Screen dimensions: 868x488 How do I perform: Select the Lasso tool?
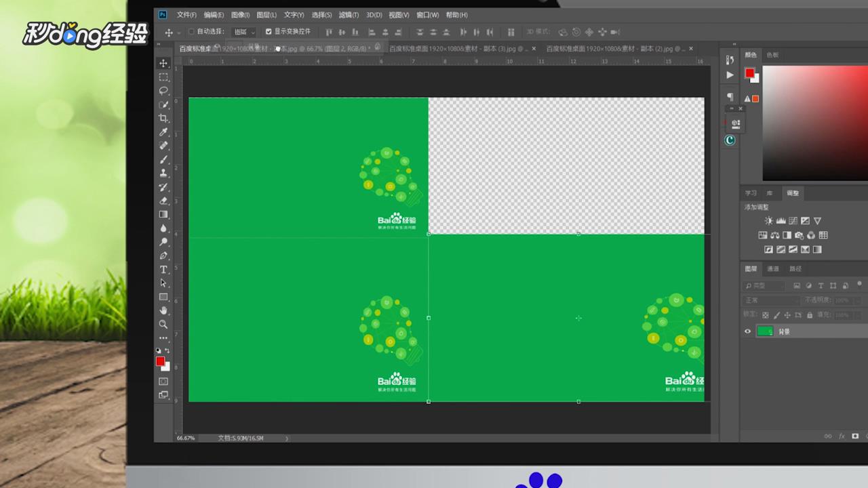(x=163, y=91)
